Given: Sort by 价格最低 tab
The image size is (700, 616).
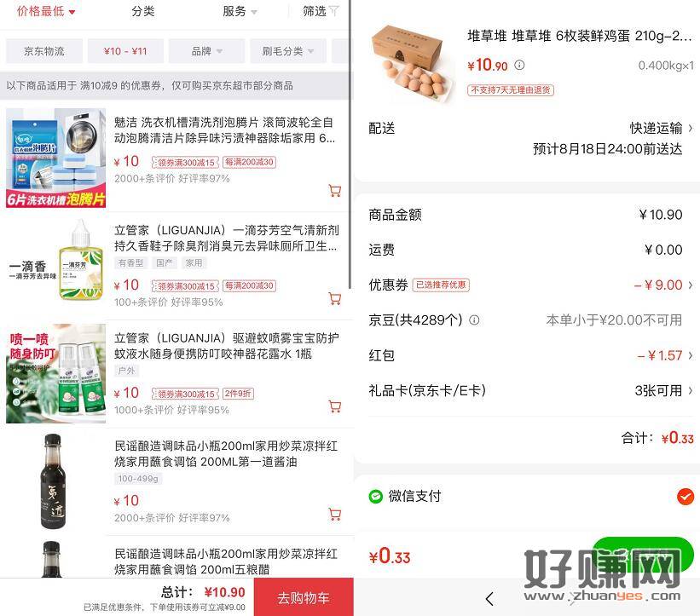Looking at the screenshot, I should pyautogui.click(x=46, y=11).
